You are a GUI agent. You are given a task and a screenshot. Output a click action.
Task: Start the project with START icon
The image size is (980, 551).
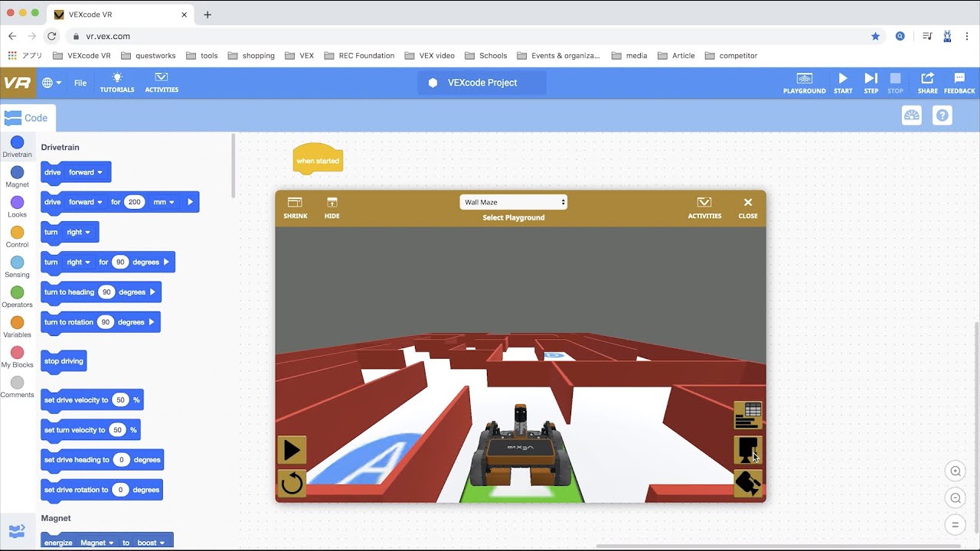843,83
